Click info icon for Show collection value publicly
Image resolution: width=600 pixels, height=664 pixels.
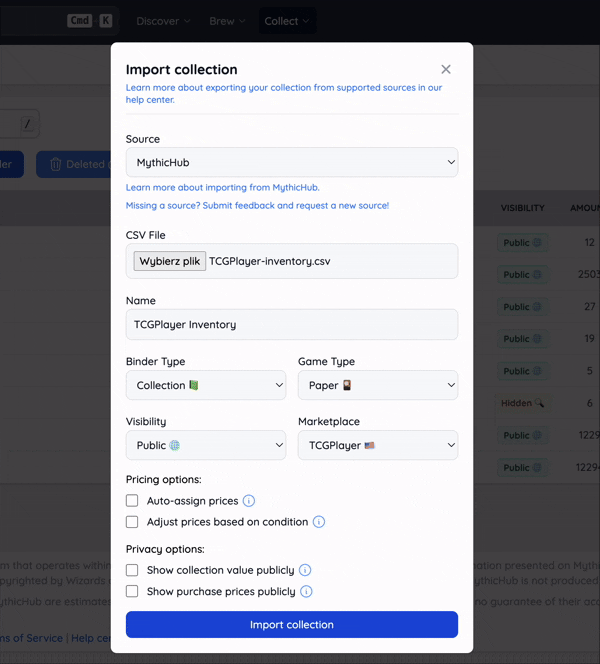point(306,570)
